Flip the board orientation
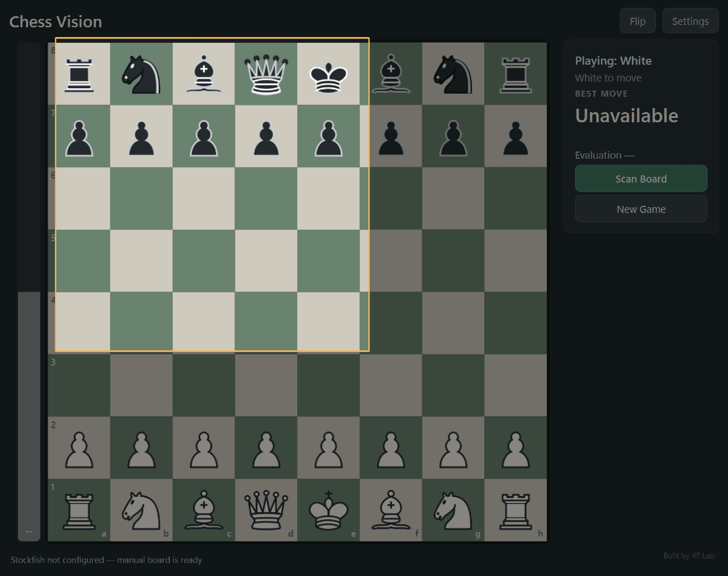Viewport: 728px width, 576px height. pyautogui.click(x=638, y=21)
